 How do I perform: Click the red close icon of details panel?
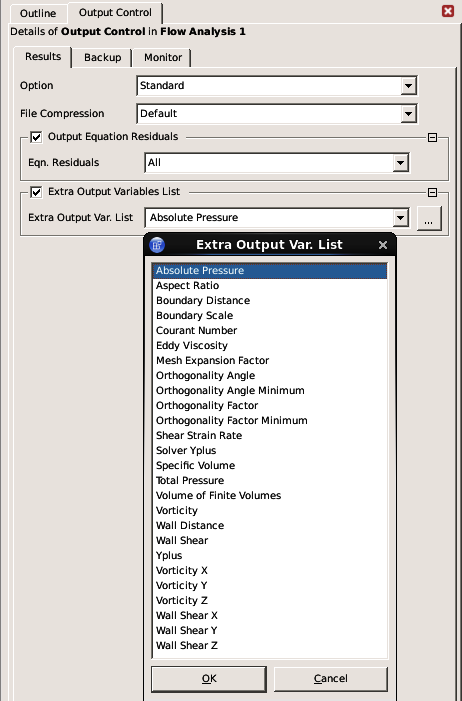pos(448,11)
